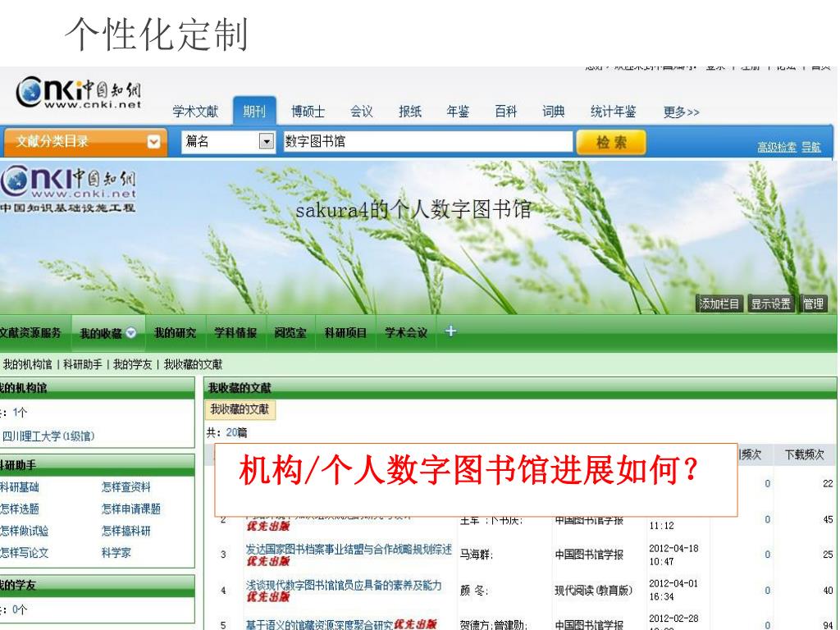The image size is (840, 630).
Task: Open the 四川理工大学(1级馆) link
Action: pyautogui.click(x=48, y=436)
